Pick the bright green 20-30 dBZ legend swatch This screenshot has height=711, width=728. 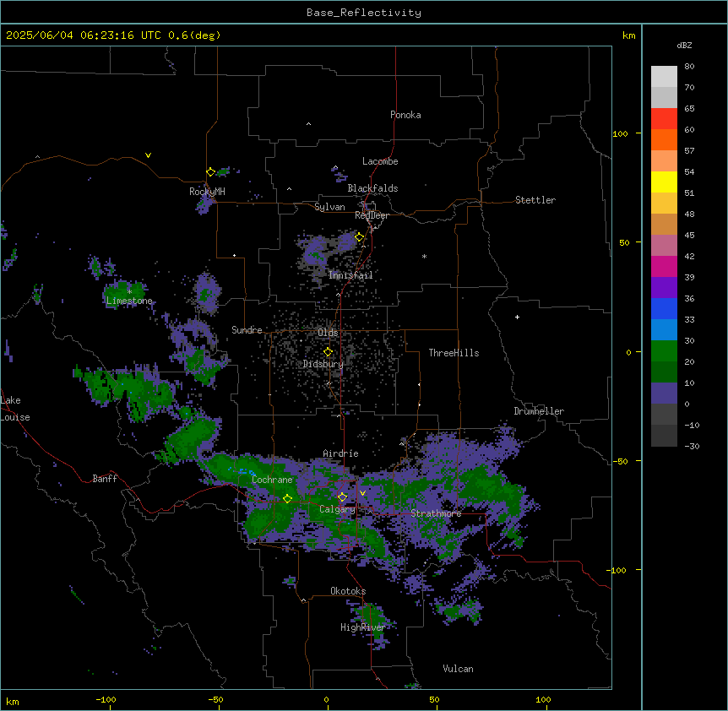tap(664, 351)
